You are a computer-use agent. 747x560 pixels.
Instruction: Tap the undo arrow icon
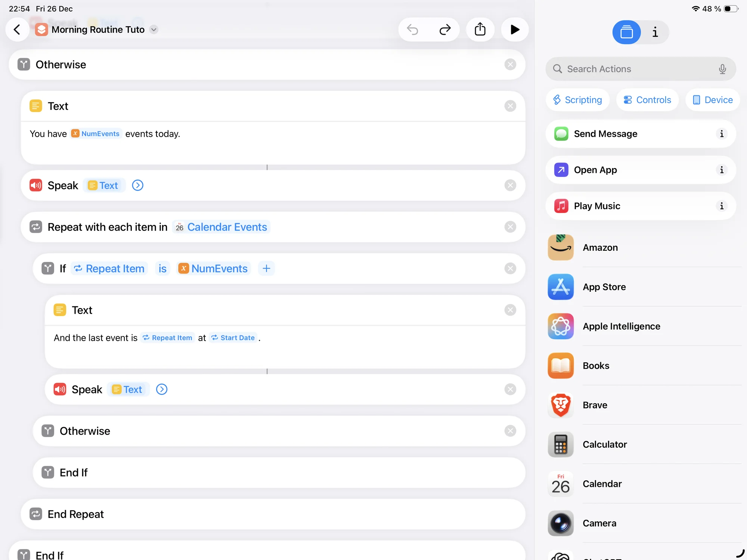412,30
